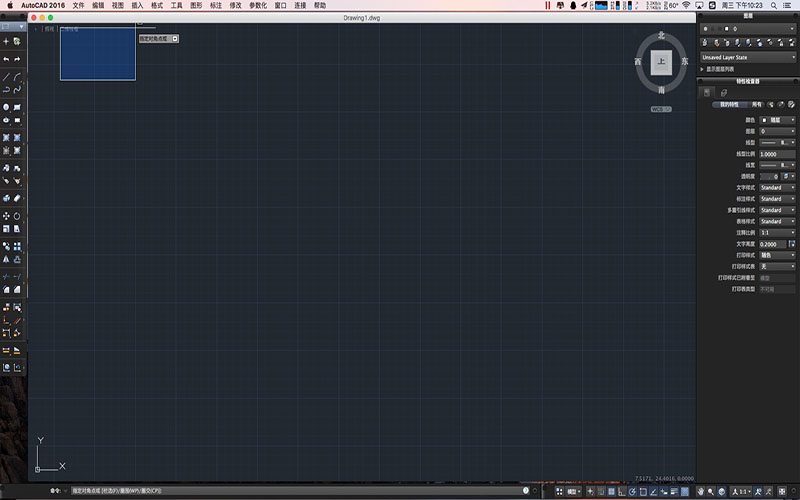Select the Trim tool
Viewport: 800px width, 500px height.
6,276
